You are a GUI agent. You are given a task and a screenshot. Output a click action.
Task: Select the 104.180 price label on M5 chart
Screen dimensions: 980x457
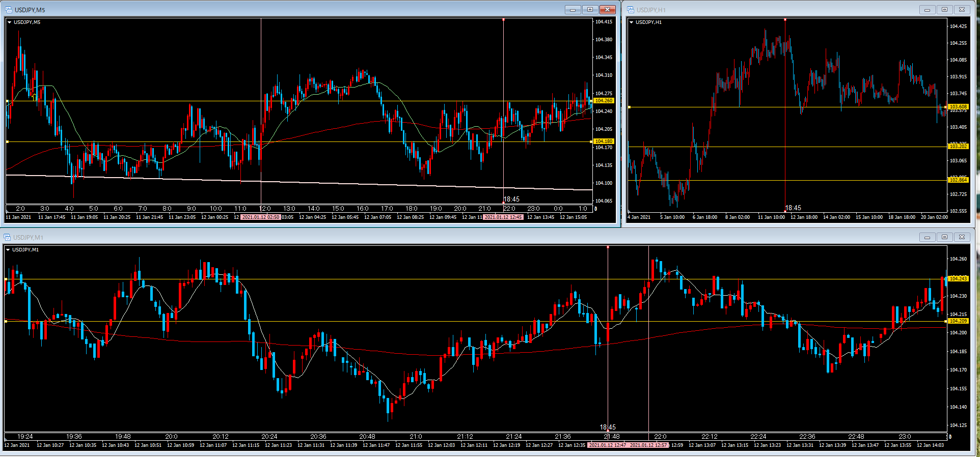pyautogui.click(x=604, y=141)
